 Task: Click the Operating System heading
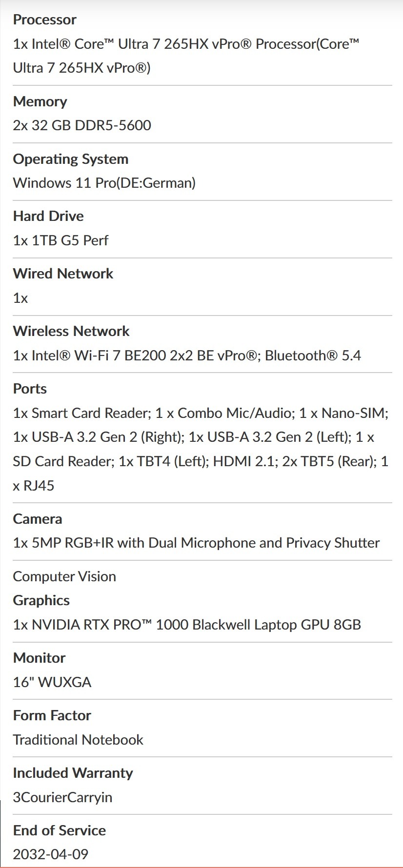coord(70,159)
